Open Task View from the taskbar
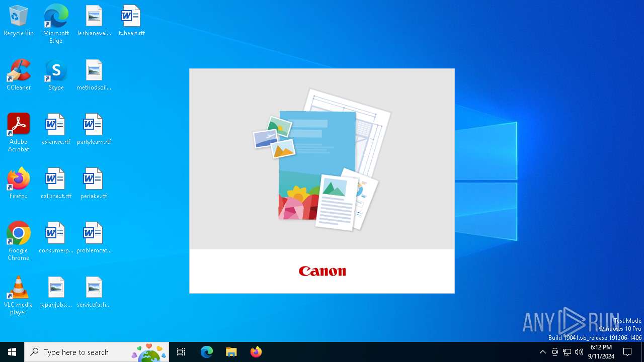Image resolution: width=644 pixels, height=362 pixels. (181, 352)
